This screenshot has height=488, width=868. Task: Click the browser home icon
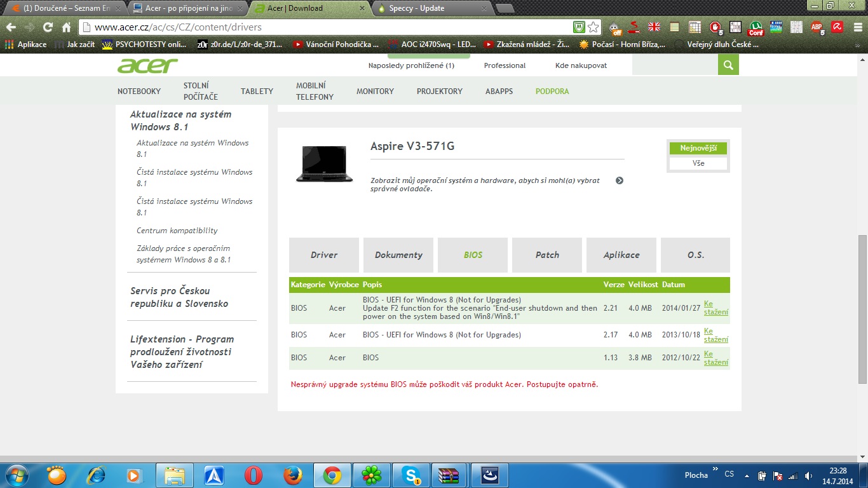[66, 27]
